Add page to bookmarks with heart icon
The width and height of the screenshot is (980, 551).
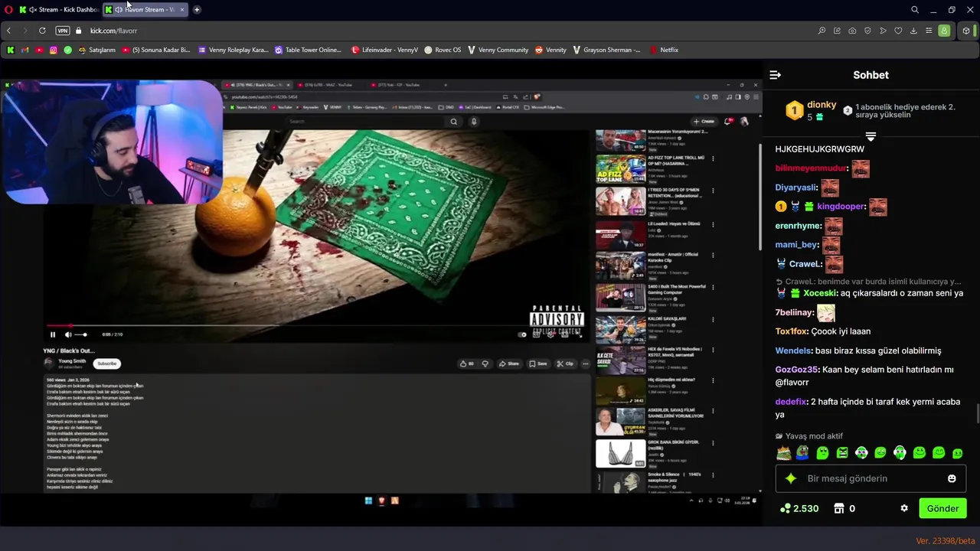coord(898,31)
